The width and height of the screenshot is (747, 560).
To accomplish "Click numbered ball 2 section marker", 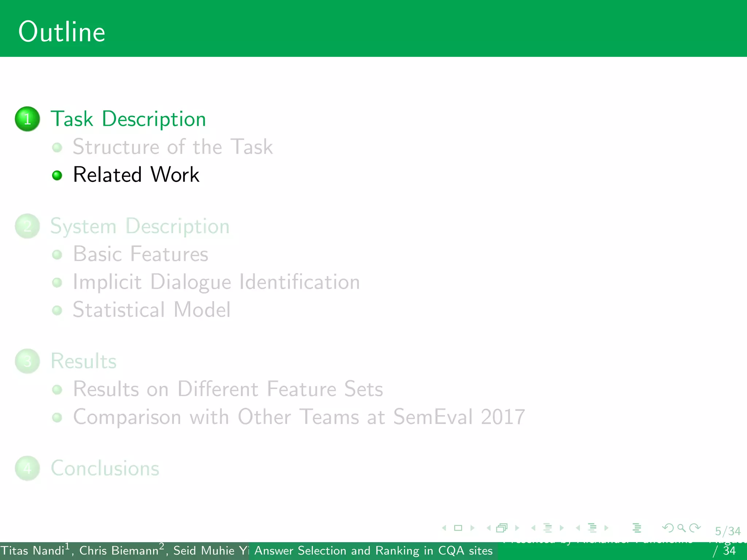I will pos(27,226).
